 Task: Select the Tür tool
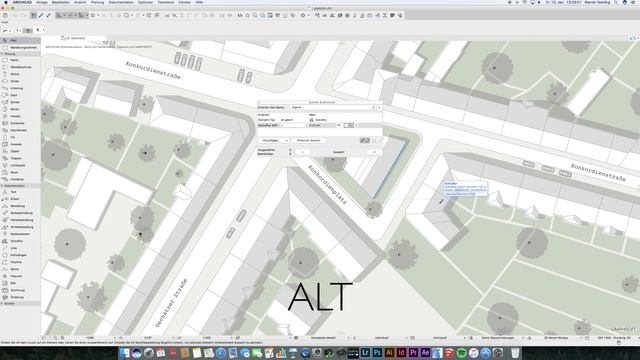(x=20, y=137)
